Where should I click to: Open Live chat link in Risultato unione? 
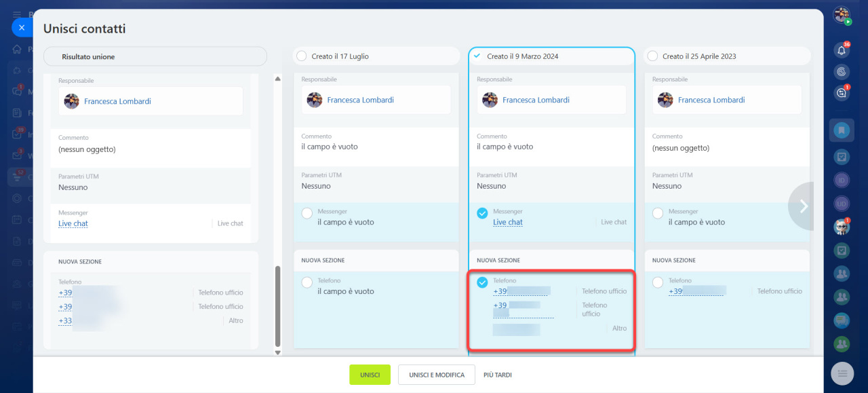coord(73,223)
